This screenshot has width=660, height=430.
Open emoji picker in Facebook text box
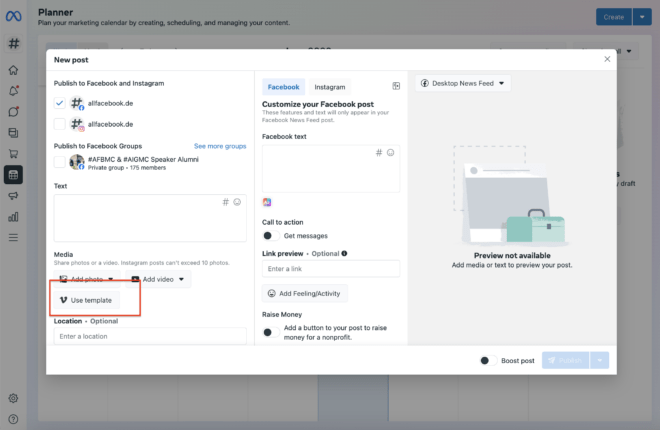tap(391, 153)
